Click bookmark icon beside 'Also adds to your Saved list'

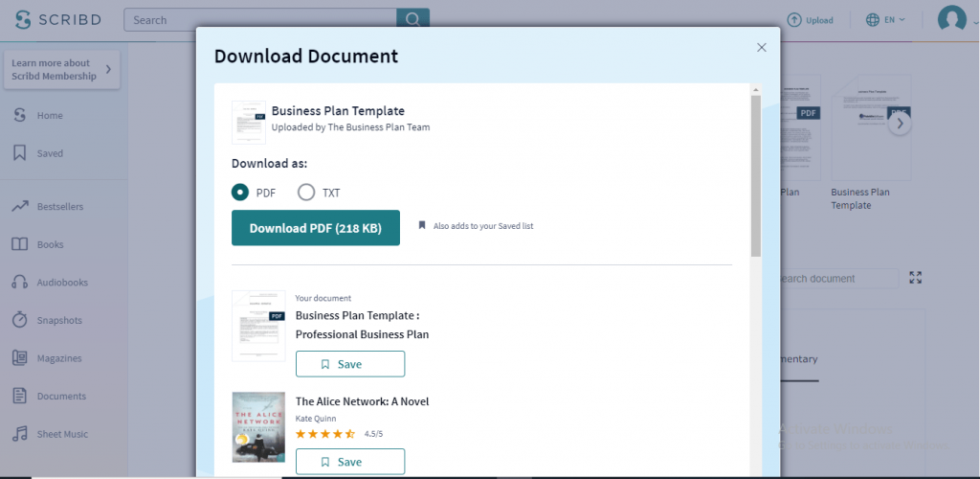[x=422, y=225]
